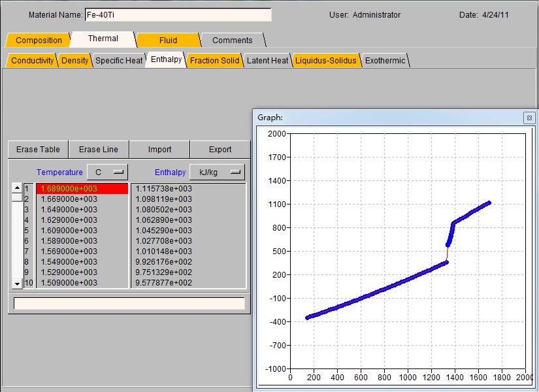The image size is (539, 392).
Task: Select the Liquidus-Solidus sub-tab
Action: (326, 61)
